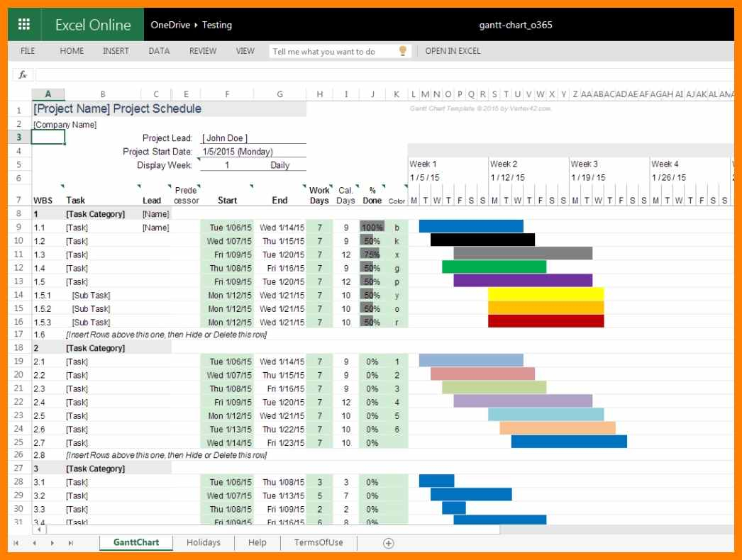Image resolution: width=742 pixels, height=560 pixels.
Task: Click the green Gantt bar for task 1.4
Action: point(494,267)
